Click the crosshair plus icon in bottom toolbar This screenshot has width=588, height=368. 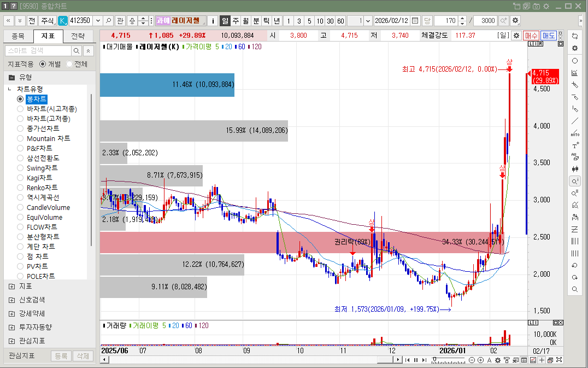[542, 360]
